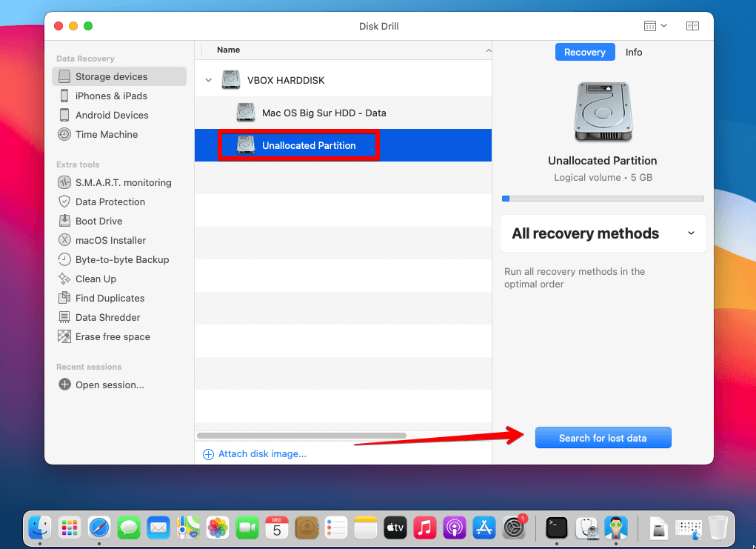756x549 pixels.
Task: Open Find Duplicates tool
Action: [x=110, y=298]
